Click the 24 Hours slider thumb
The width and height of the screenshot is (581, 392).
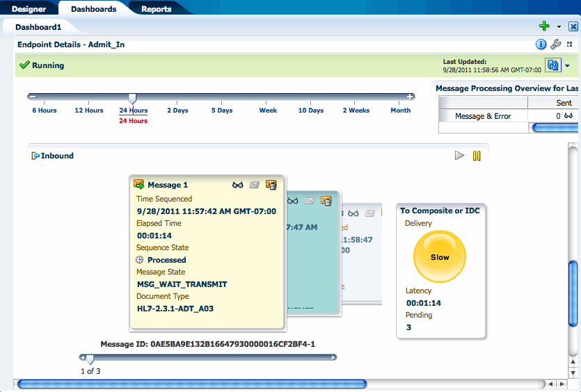click(x=132, y=99)
